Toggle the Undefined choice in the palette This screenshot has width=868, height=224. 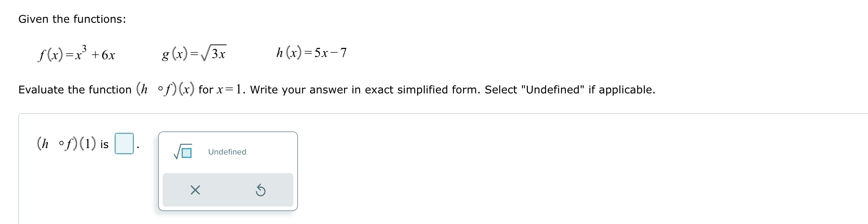pos(227,152)
